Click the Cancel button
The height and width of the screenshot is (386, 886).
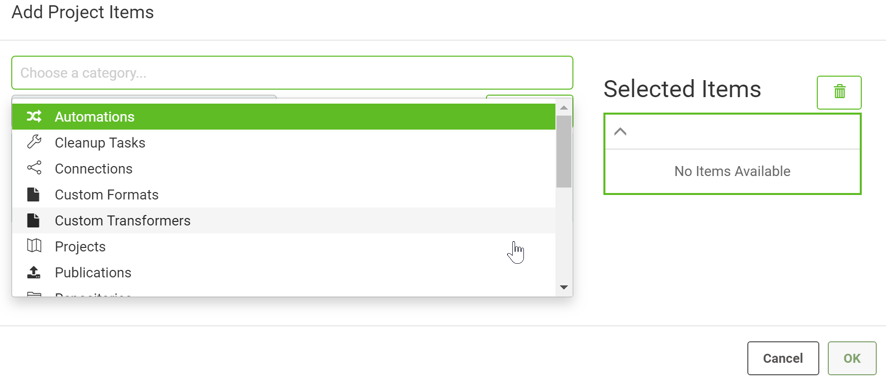point(783,358)
